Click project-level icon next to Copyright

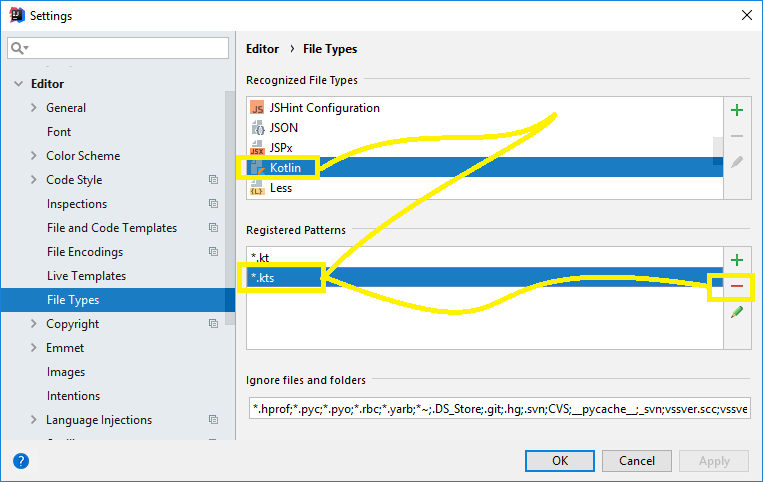(x=213, y=323)
